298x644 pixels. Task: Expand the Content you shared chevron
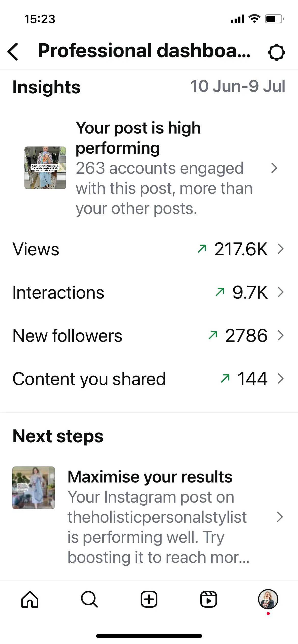point(280,379)
